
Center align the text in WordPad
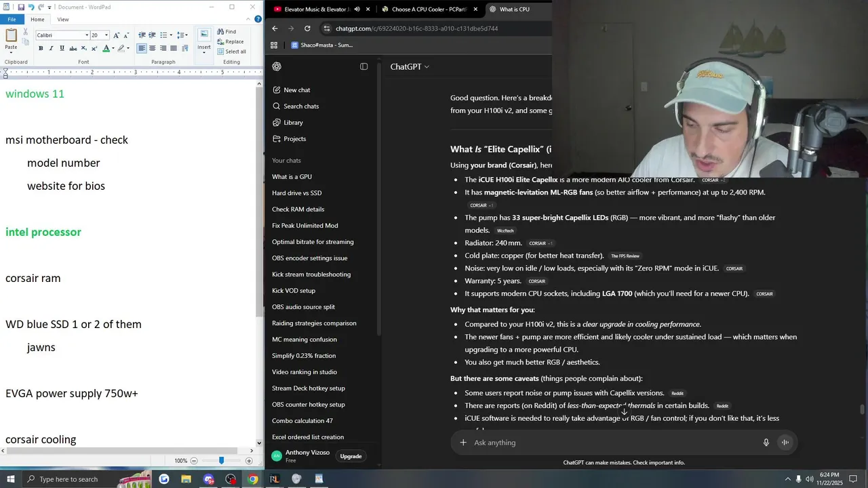(x=153, y=48)
